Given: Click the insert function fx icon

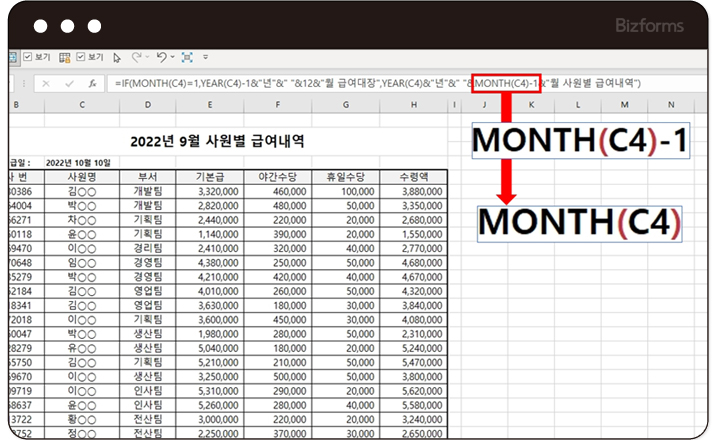Looking at the screenshot, I should click(92, 83).
